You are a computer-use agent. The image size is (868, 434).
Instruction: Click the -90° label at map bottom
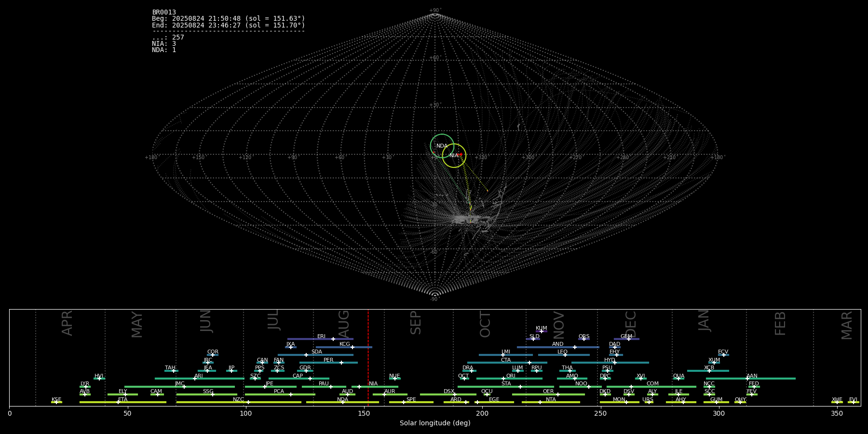click(435, 299)
